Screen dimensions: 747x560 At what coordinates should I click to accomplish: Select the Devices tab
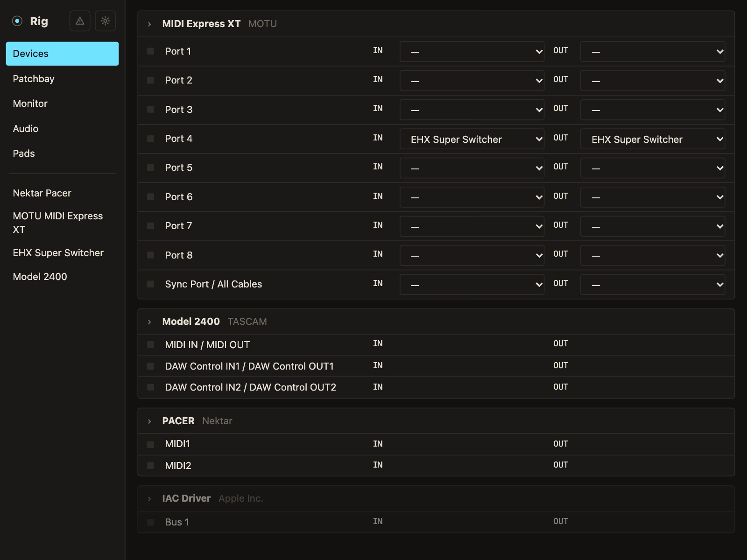[62, 54]
